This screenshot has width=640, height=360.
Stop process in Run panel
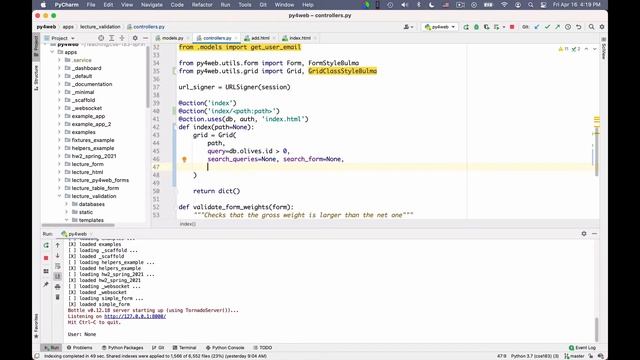pyautogui.click(x=46, y=258)
